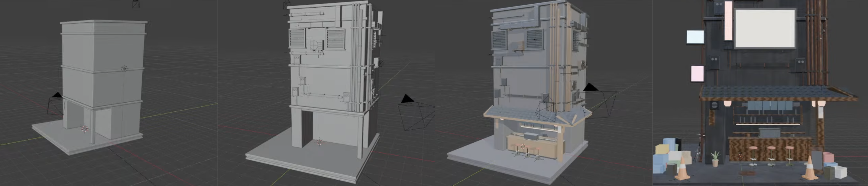This screenshot has width=868, height=186.
Task: Select the middle bar stool in the rendered scene
Action: click(771, 156)
